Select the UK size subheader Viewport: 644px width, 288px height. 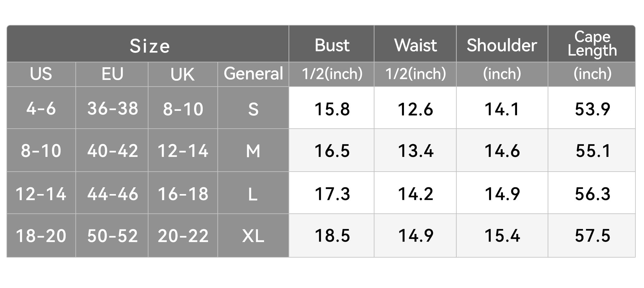(x=182, y=74)
